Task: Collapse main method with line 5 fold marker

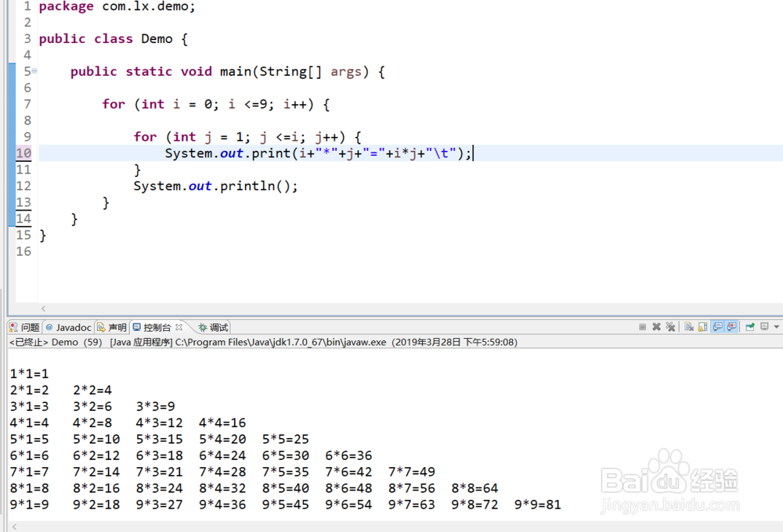Action: 34,71
